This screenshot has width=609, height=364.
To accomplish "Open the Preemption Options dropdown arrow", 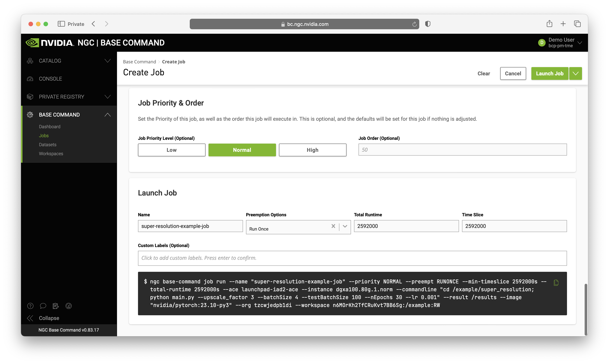I will point(345,226).
